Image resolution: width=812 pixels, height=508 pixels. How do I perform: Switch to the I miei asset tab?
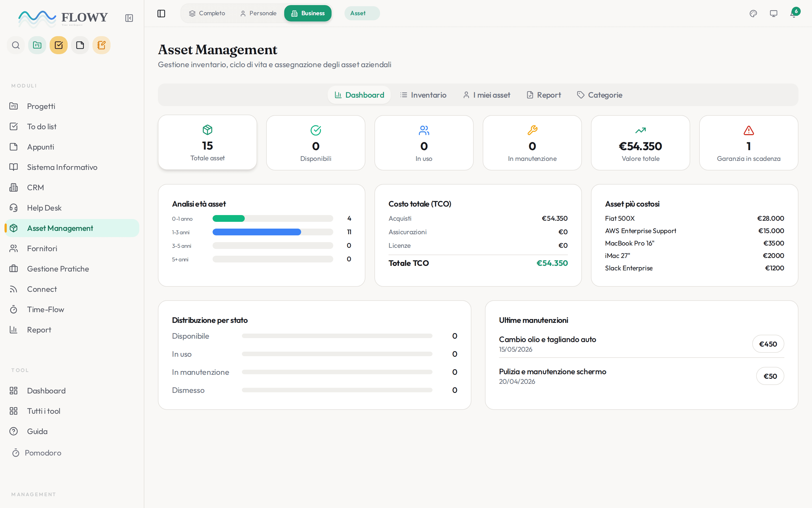pyautogui.click(x=487, y=95)
